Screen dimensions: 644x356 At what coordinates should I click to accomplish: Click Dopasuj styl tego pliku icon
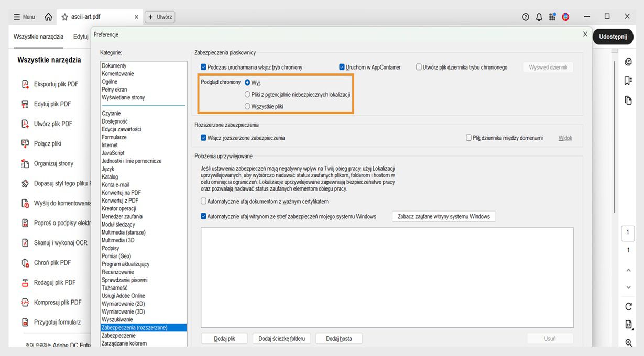25,183
